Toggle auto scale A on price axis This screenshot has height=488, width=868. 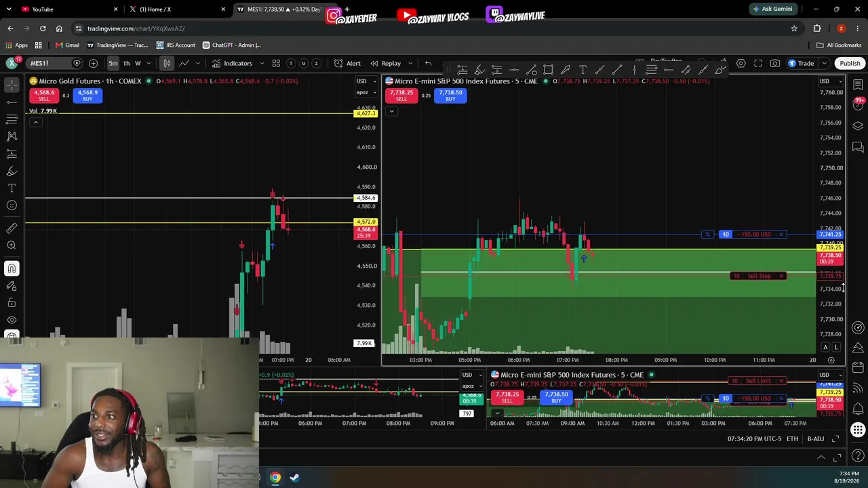point(825,347)
